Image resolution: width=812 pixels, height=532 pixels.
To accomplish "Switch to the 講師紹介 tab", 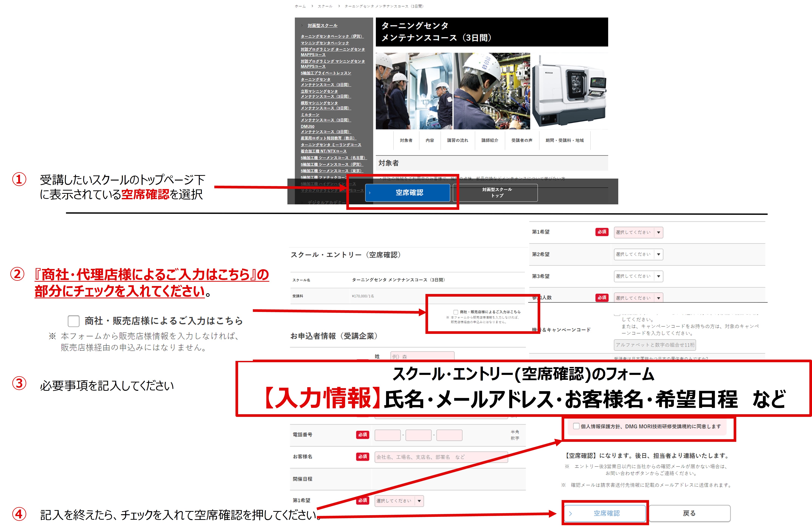I will tap(490, 140).
